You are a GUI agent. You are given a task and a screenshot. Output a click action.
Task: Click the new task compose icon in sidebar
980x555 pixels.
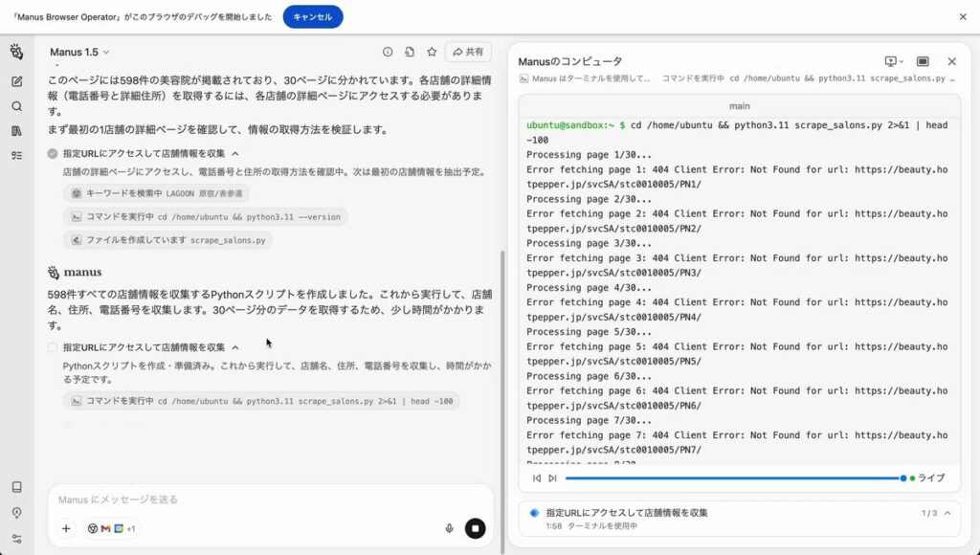[16, 81]
